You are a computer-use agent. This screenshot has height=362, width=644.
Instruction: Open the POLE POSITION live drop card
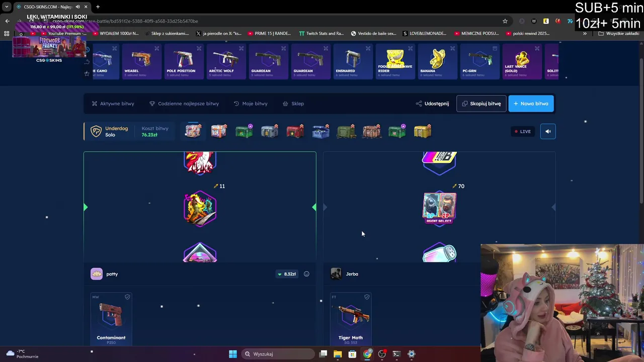pyautogui.click(x=184, y=62)
